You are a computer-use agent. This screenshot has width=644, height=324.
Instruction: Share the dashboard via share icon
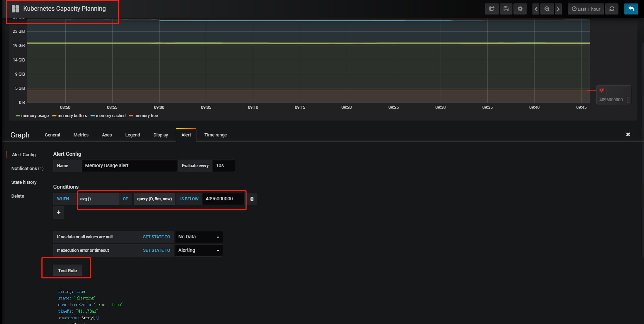click(x=492, y=9)
